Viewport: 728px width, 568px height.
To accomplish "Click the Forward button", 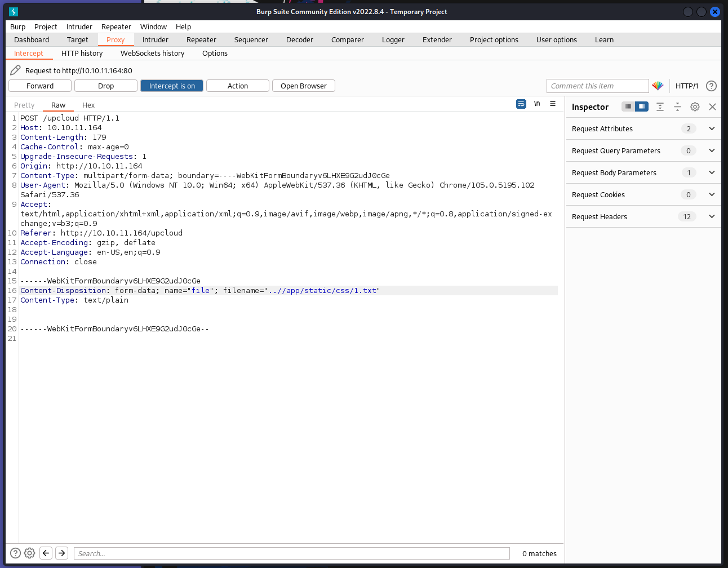I will tap(40, 86).
